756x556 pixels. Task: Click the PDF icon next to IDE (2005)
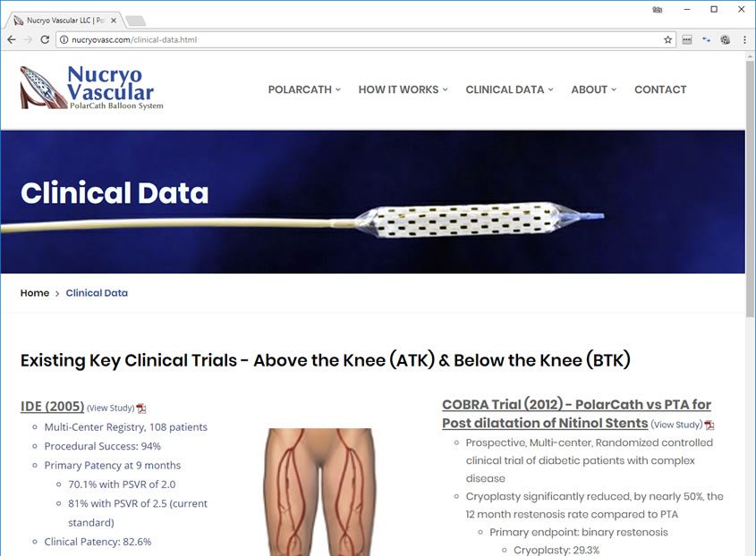[x=141, y=409]
